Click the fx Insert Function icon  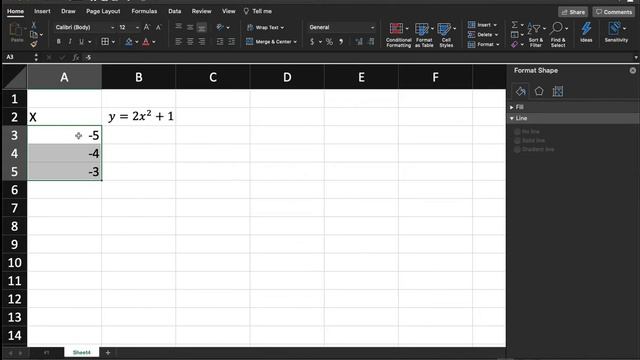pyautogui.click(x=76, y=58)
